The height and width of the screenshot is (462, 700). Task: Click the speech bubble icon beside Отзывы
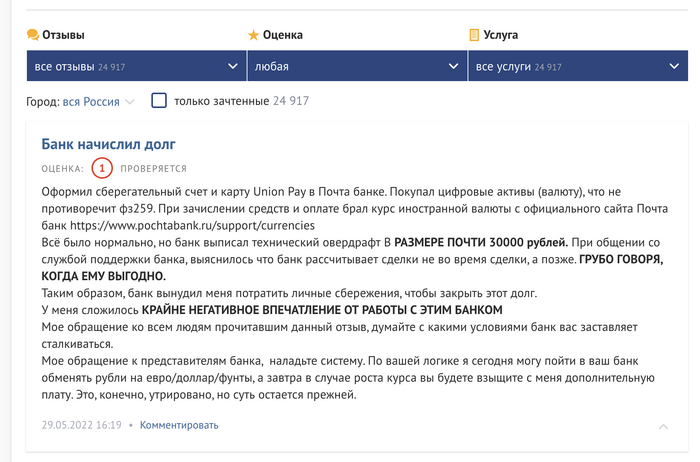point(33,35)
